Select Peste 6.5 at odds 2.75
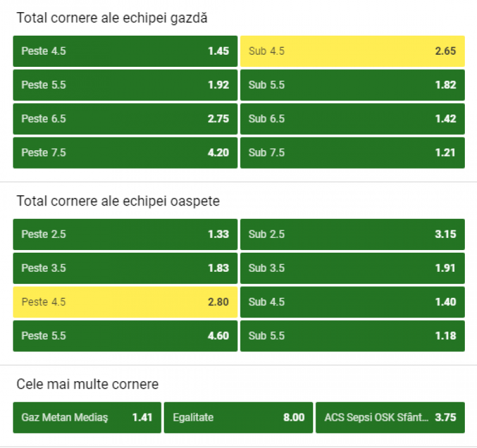The image size is (477, 448). point(125,118)
